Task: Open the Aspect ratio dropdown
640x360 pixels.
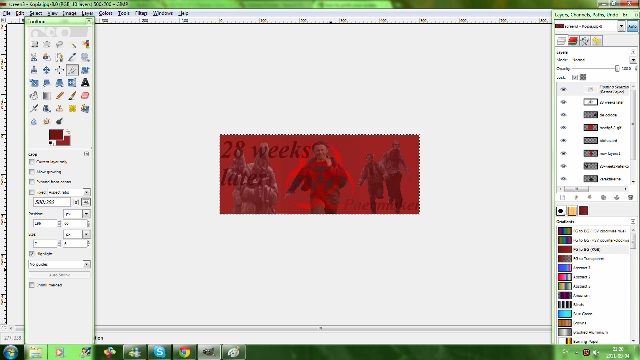Action: click(x=68, y=192)
